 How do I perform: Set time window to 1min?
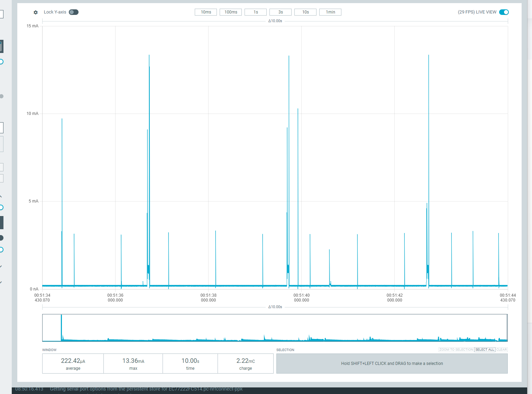(x=330, y=12)
